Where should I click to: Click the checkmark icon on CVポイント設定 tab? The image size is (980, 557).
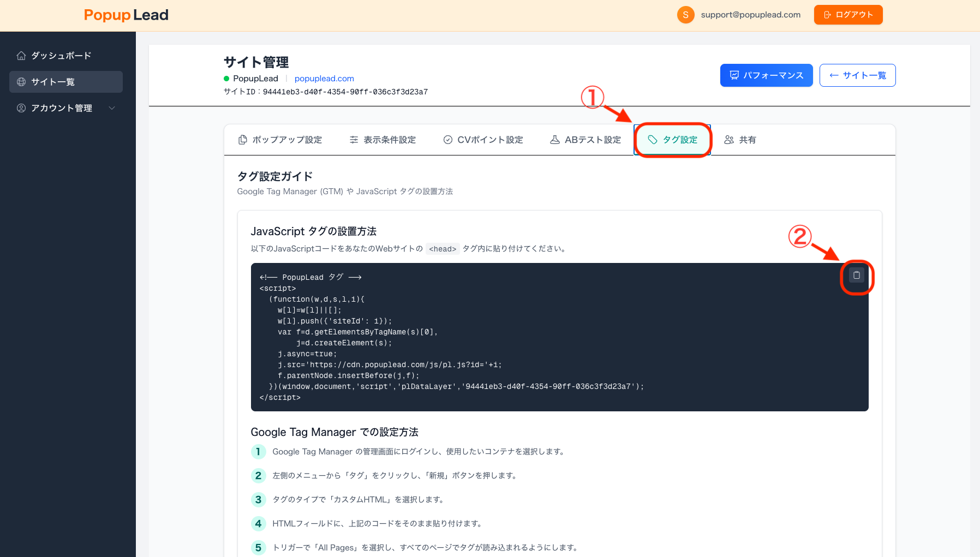(x=447, y=140)
